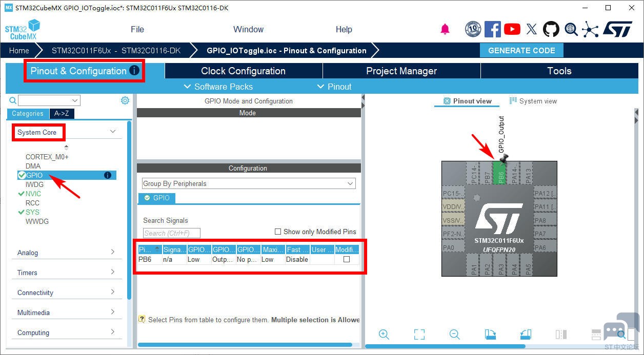Toggle Show only Modified Pins checkbox

278,232
